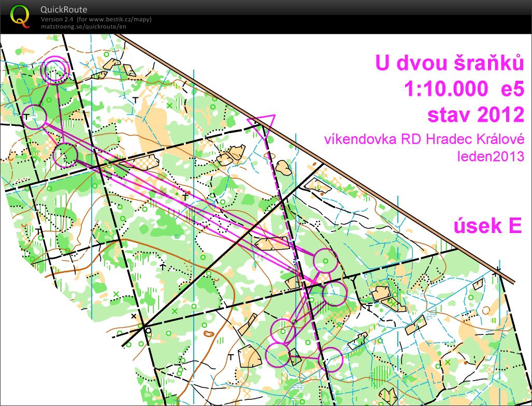Image resolution: width=532 pixels, height=406 pixels.
Task: Click the text "leden2013"
Action: [x=491, y=156]
